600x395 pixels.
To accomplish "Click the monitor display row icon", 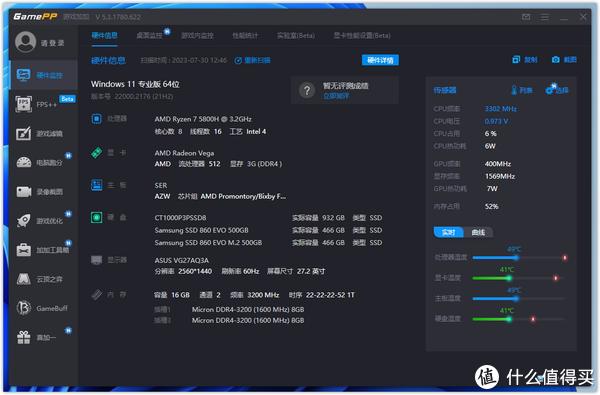I will tap(96, 260).
